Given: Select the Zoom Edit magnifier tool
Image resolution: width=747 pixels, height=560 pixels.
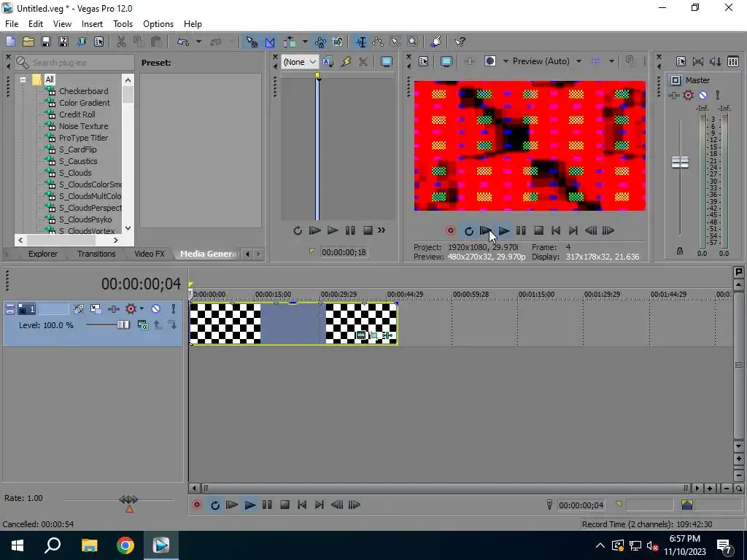Looking at the screenshot, I should tap(413, 42).
